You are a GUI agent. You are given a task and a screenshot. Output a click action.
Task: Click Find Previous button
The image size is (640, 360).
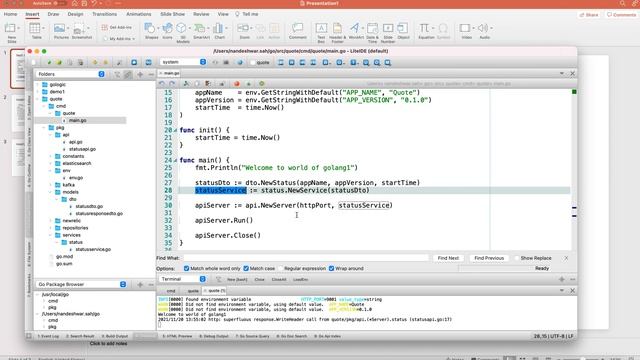click(489, 258)
